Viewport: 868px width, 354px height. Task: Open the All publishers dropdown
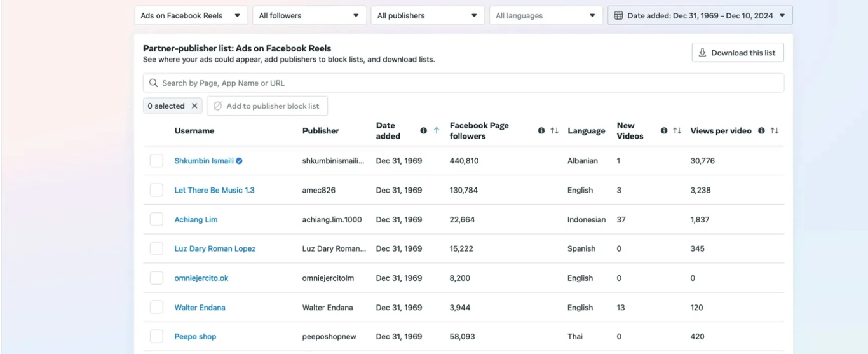pos(428,15)
